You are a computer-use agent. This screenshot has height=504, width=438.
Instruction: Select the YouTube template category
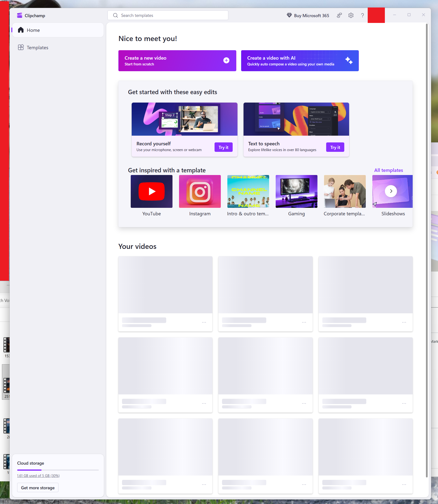click(151, 191)
